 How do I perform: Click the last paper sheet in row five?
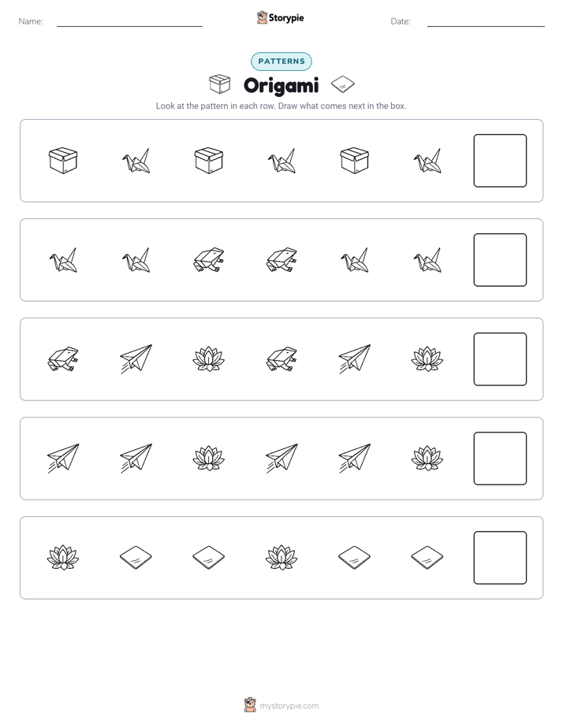point(427,557)
